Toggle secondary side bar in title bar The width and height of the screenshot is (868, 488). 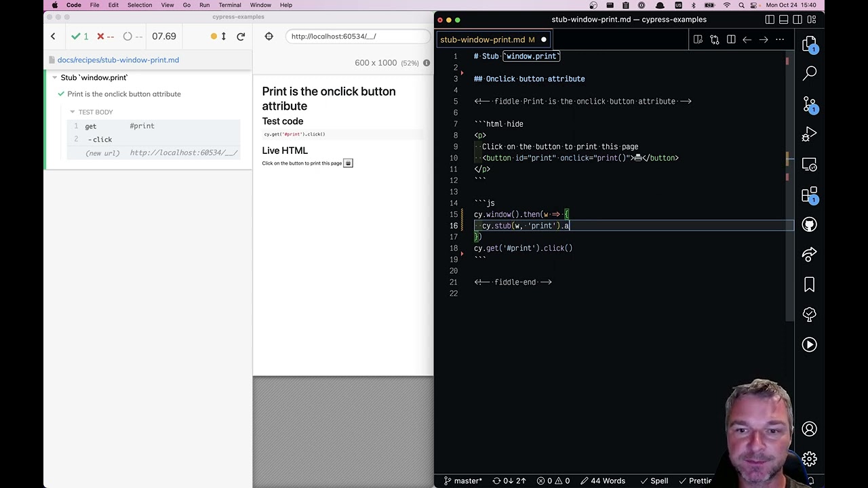click(x=797, y=20)
